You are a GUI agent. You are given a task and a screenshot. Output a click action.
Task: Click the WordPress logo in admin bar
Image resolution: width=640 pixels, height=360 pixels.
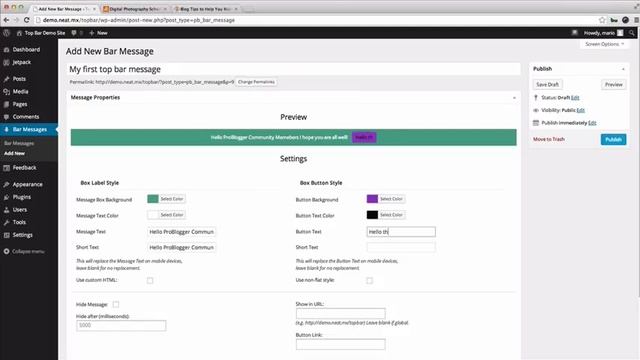point(6,33)
